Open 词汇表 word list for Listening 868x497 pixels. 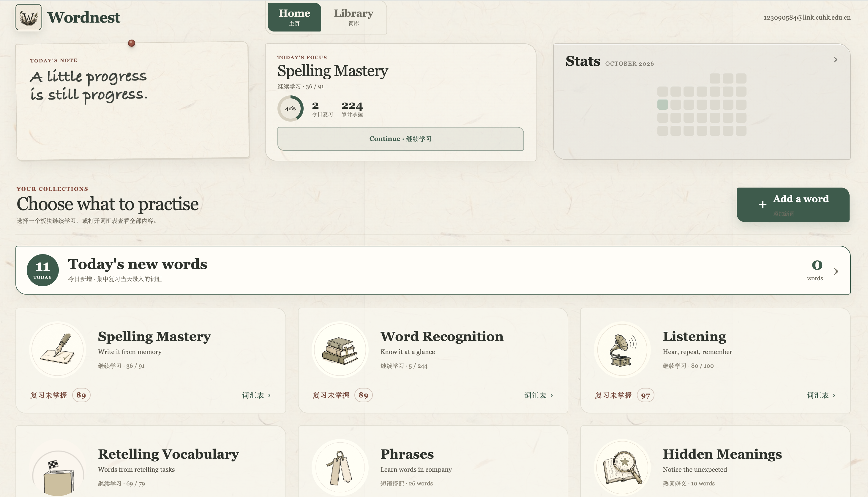(x=821, y=395)
